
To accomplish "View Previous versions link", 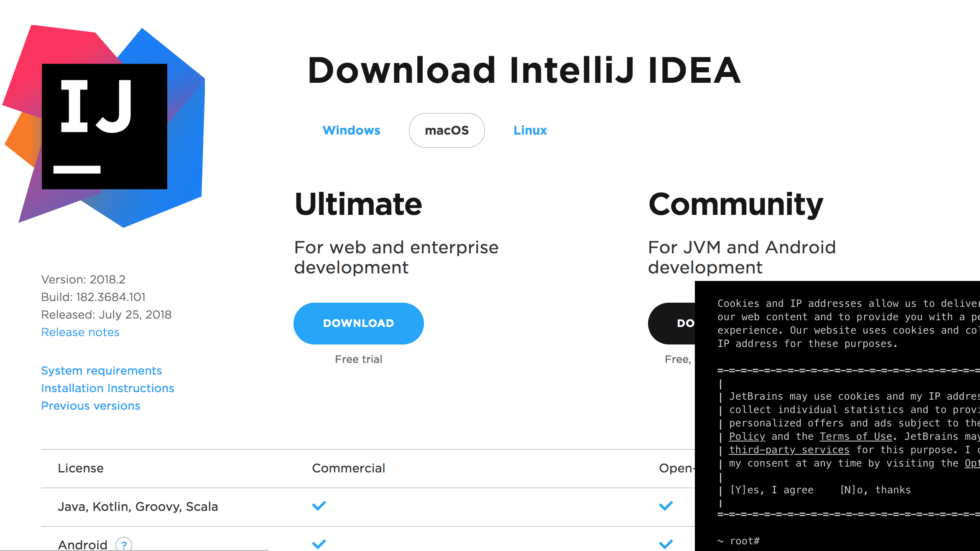I will (91, 406).
